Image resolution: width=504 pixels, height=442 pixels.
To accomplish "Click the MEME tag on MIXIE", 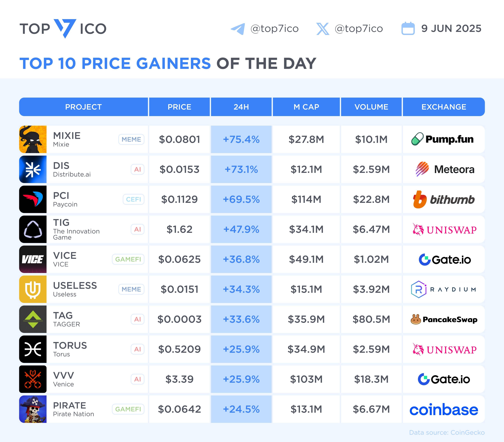I will tap(131, 139).
